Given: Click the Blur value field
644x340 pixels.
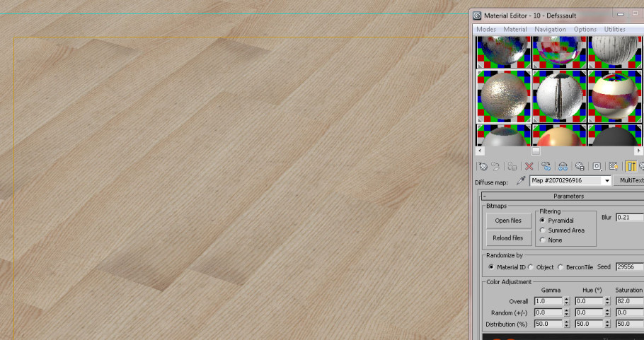Looking at the screenshot, I should (x=630, y=218).
